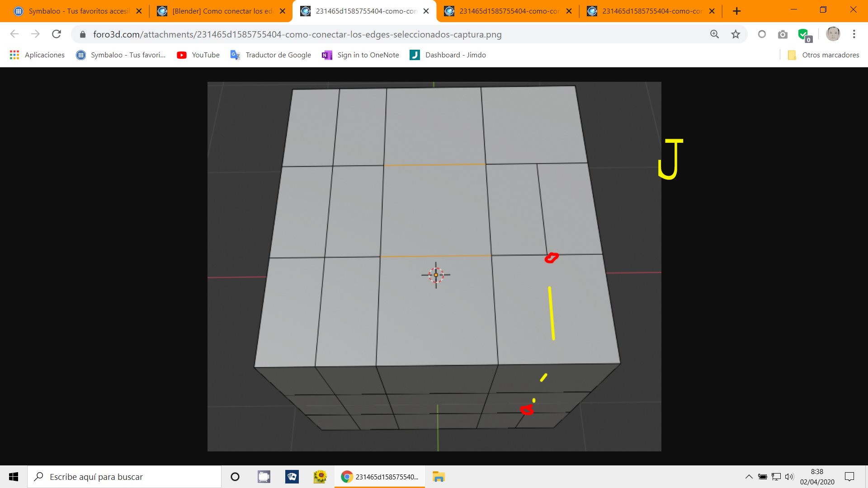Click the zoom magnifier icon in address bar

click(714, 34)
